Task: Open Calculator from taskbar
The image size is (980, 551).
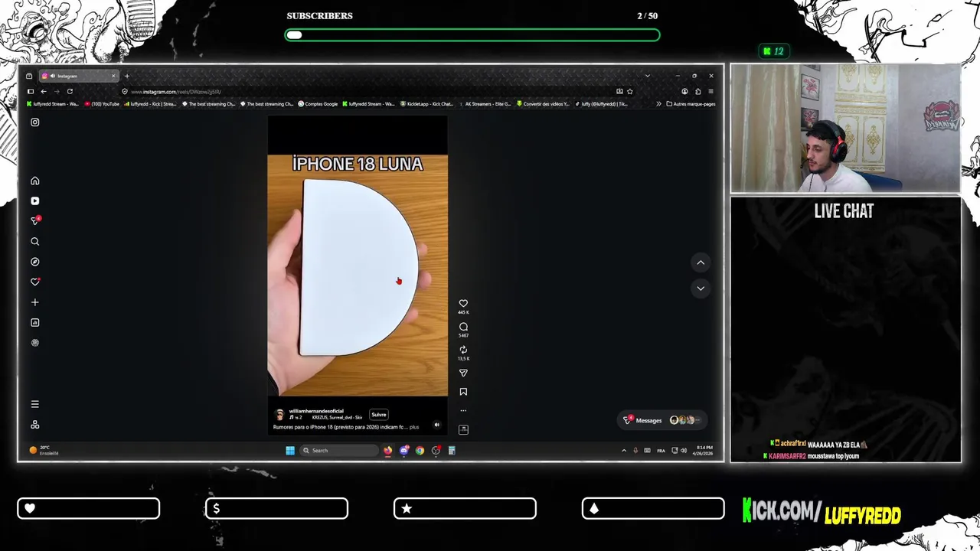Action: [452, 450]
